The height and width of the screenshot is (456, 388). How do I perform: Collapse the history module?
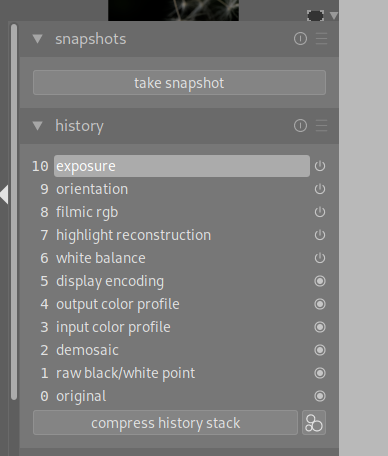coord(37,126)
